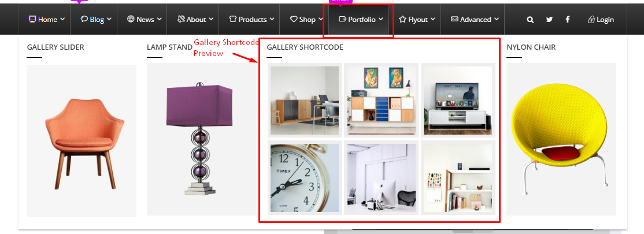Screen dimensions: 644x234
Task: Click the star icon beside Flyout
Action: pos(402,19)
